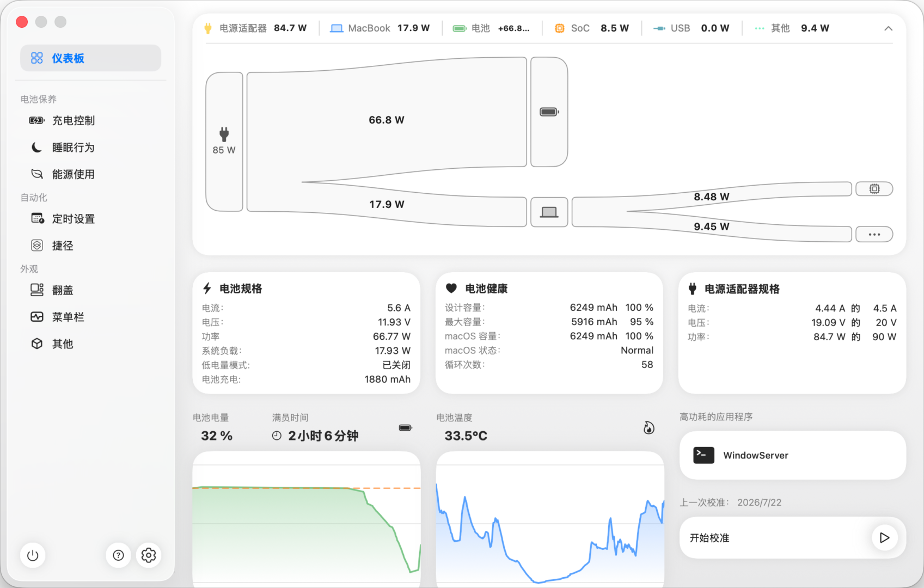
Task: Click the battery level graph
Action: pos(307,519)
